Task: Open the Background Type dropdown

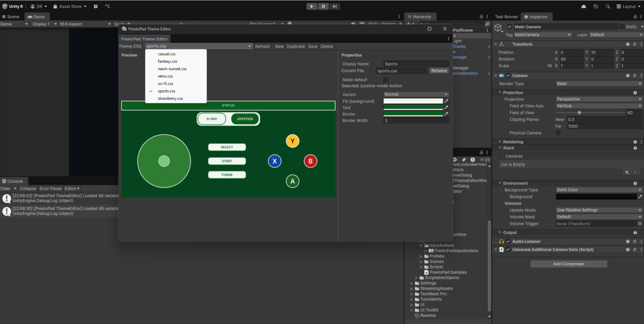Action: (x=598, y=190)
